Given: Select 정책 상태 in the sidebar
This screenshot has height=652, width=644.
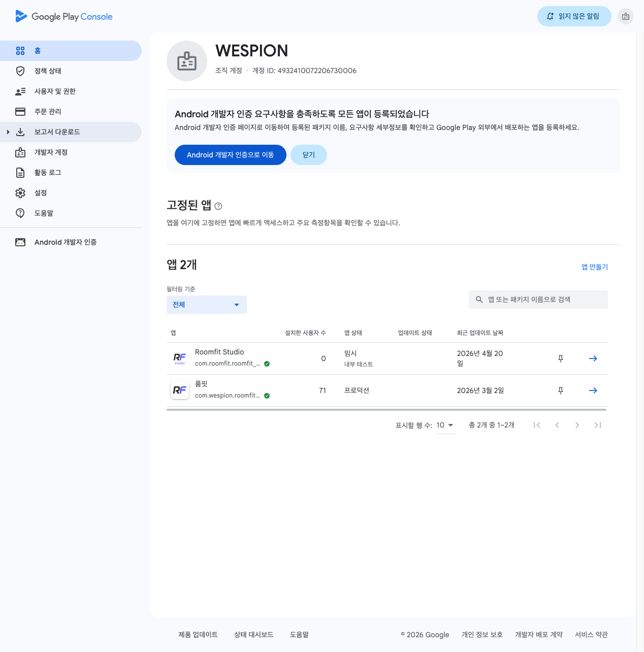Looking at the screenshot, I should (x=48, y=71).
